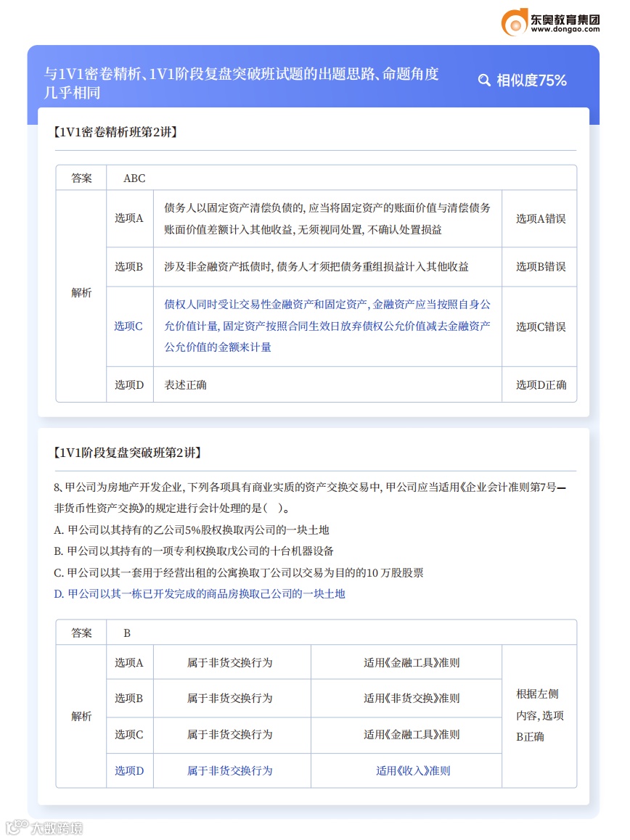Click heading 【1V1阶段复盘突破班第2讲】
Viewport: 630px width, 840px height.
(x=128, y=453)
